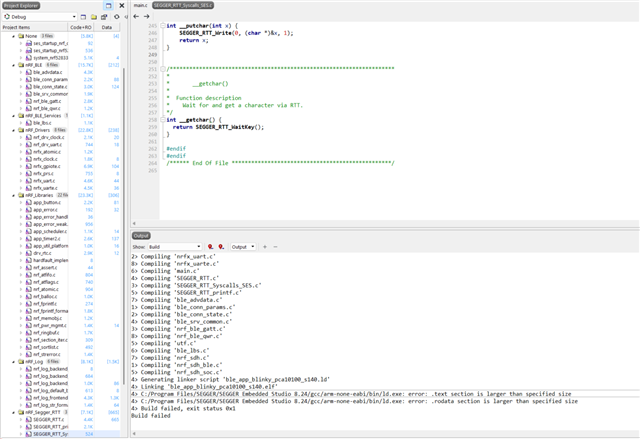Click the minus icon in Output toolbar
Image resolution: width=640 pixels, height=439 pixels.
(275, 247)
